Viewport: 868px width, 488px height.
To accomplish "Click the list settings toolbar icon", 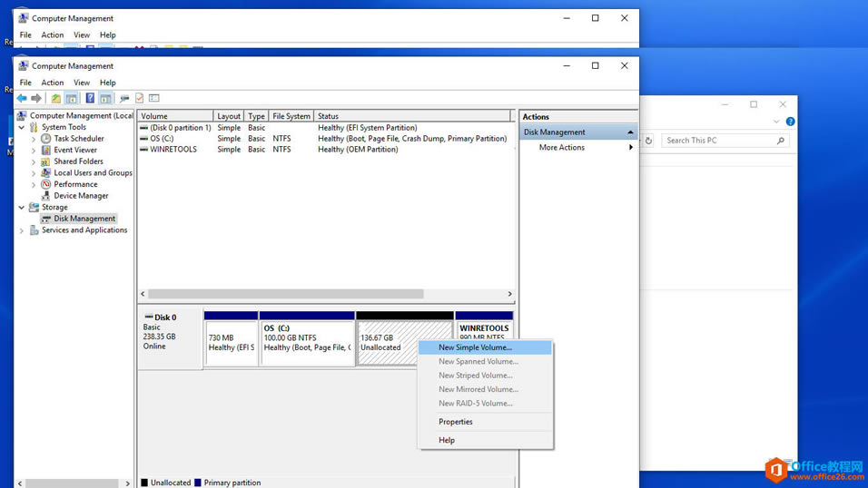I will [154, 98].
